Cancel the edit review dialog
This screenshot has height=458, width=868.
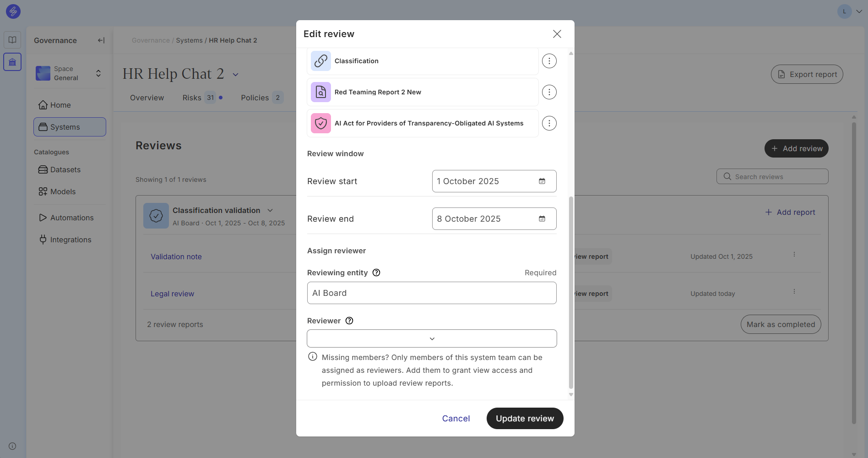click(456, 418)
